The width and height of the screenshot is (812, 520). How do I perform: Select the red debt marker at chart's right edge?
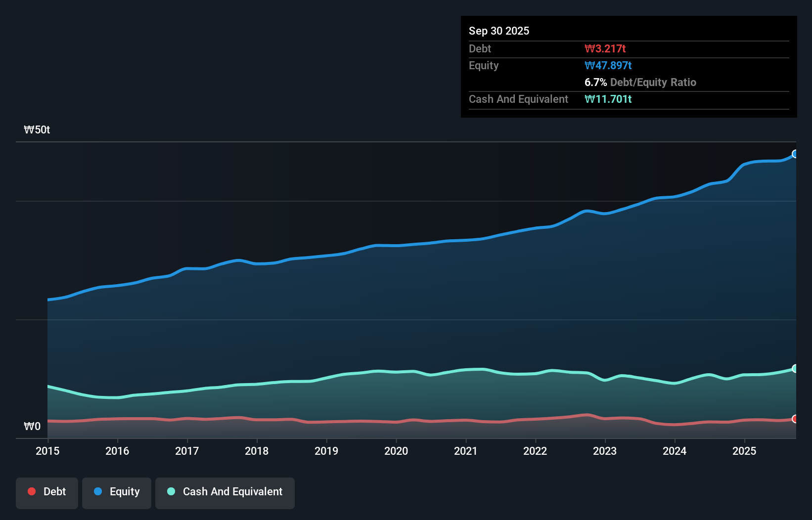click(795, 419)
